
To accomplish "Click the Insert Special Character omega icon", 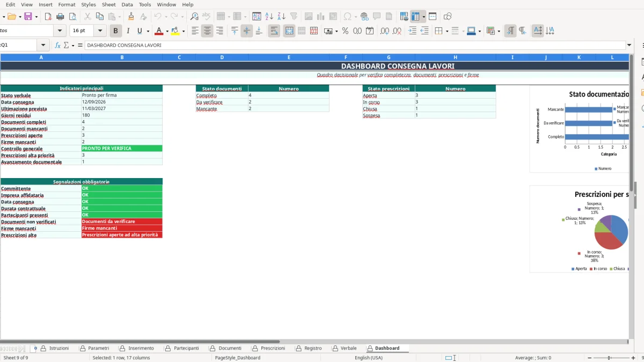I will point(348,17).
